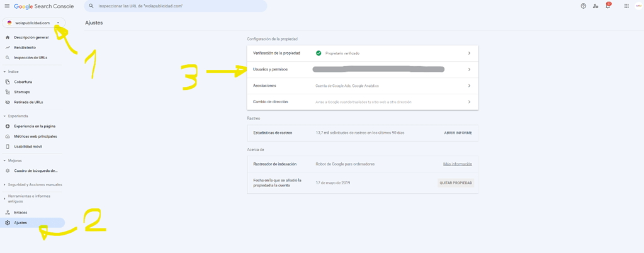The width and height of the screenshot is (644, 253).
Task: Open Usabilidad móvil report
Action: tap(28, 146)
